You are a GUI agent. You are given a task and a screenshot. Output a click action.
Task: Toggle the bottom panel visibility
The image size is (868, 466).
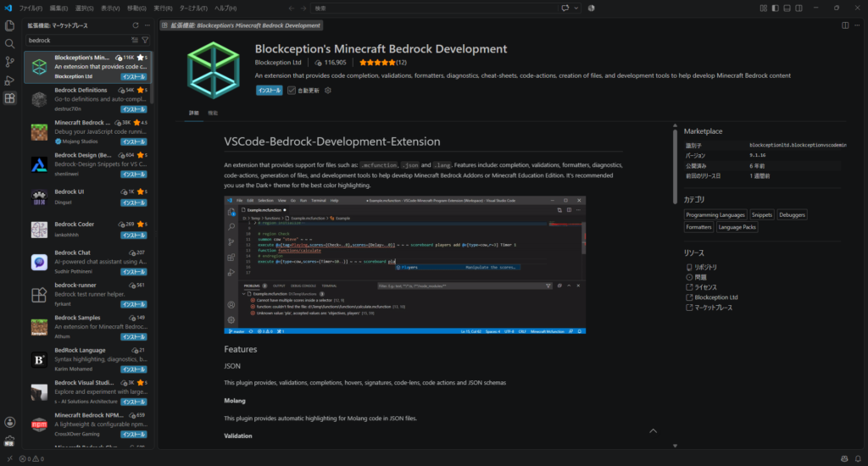click(787, 8)
